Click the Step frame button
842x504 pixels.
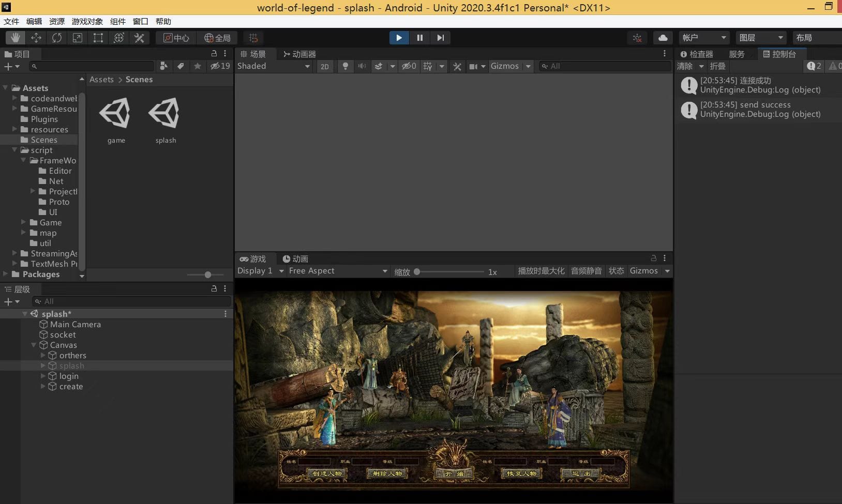click(x=440, y=38)
